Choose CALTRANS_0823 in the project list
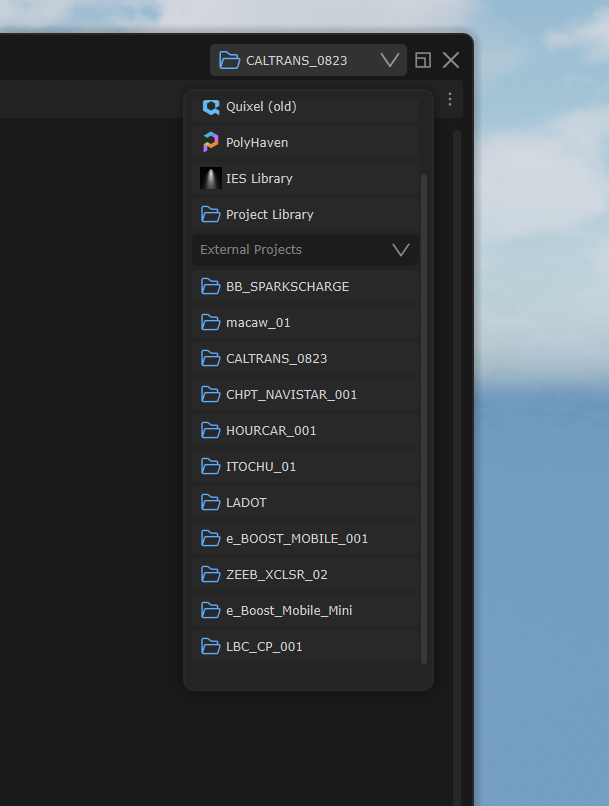The image size is (609, 806). [305, 358]
